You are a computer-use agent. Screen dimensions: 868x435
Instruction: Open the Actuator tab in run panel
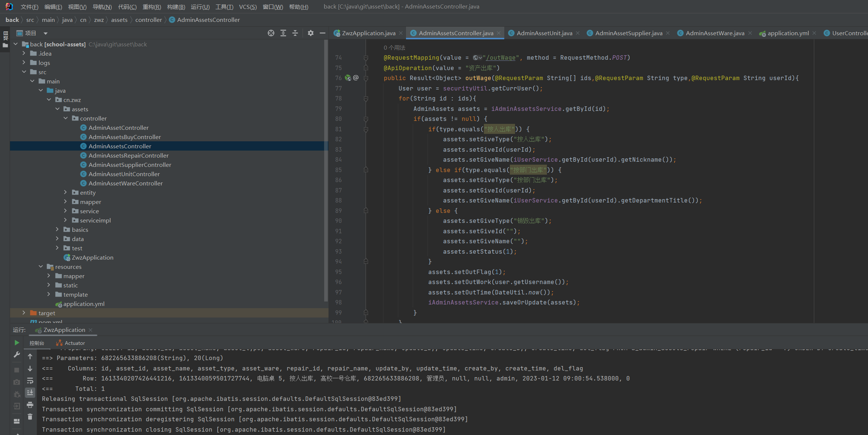click(x=71, y=343)
